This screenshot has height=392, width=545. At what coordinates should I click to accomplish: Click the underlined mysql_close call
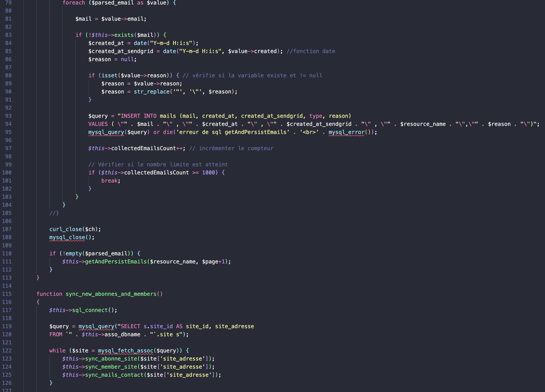(67, 237)
